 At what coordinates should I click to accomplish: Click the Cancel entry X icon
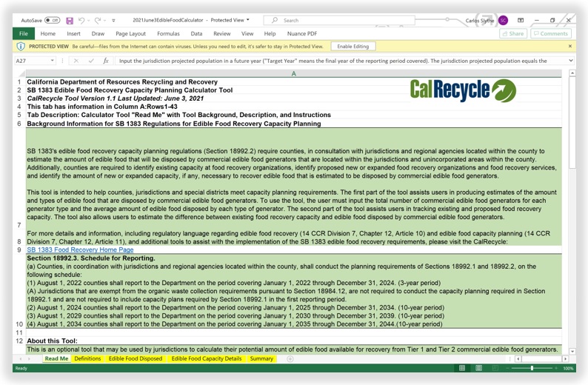(76, 61)
